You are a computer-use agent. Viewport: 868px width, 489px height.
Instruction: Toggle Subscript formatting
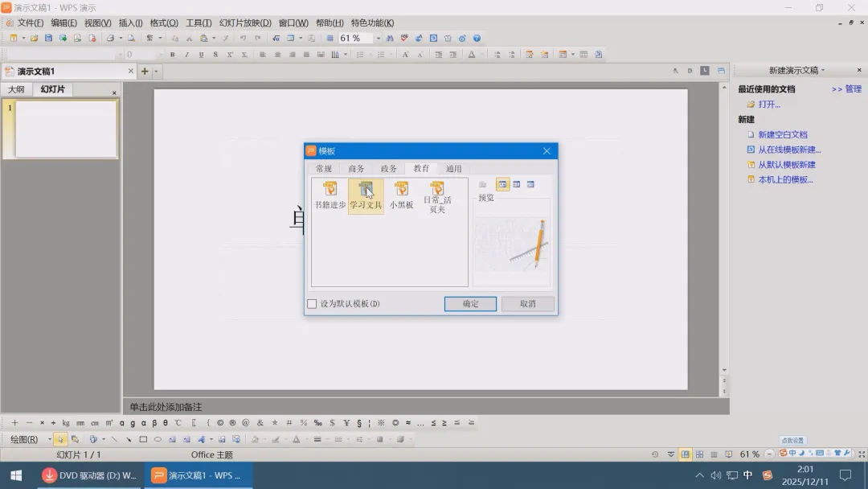coord(244,54)
